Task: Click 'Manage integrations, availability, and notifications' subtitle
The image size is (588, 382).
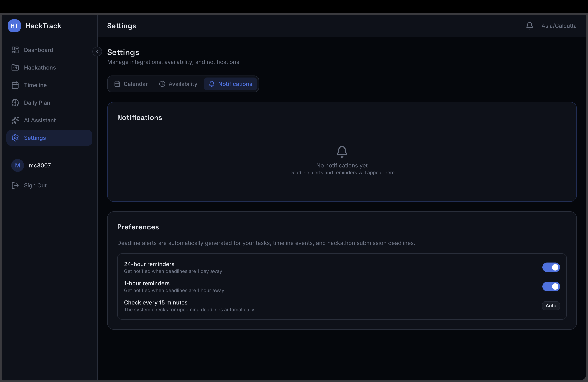Action: click(173, 62)
